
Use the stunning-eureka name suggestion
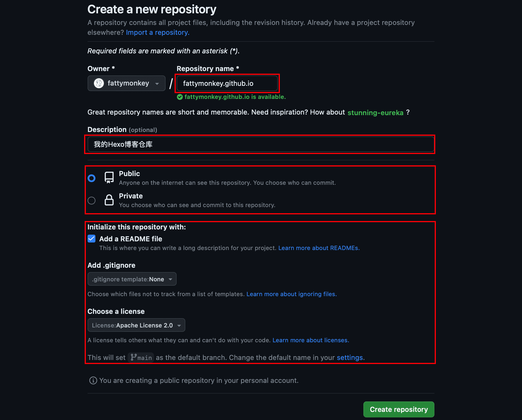[375, 113]
